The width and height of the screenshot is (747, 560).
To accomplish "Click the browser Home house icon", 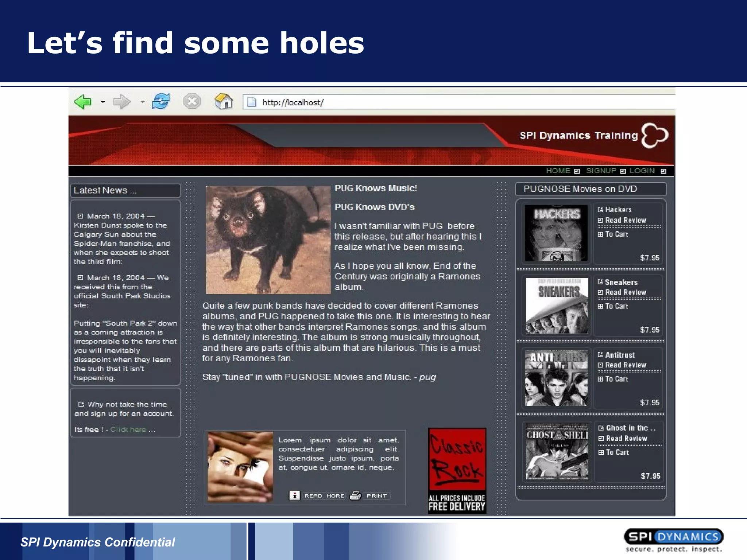I will (x=224, y=101).
